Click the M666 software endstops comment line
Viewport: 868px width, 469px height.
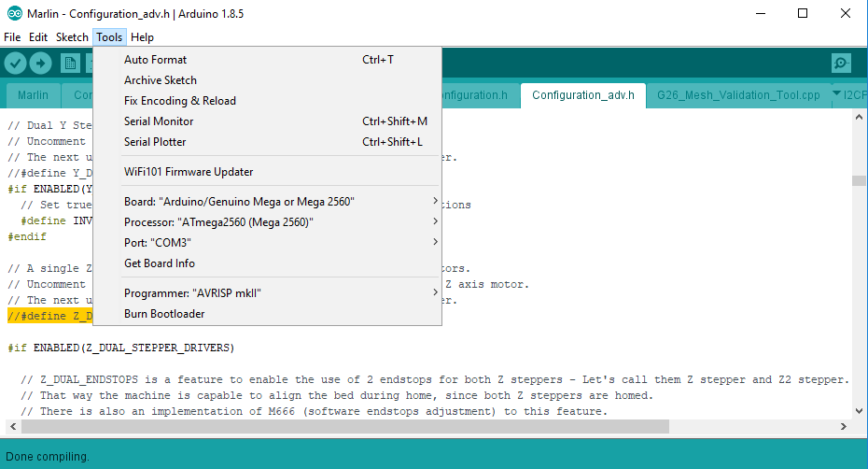pyautogui.click(x=314, y=411)
